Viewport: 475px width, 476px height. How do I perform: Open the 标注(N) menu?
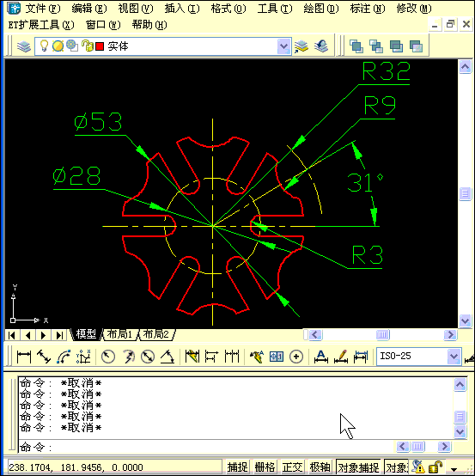368,9
